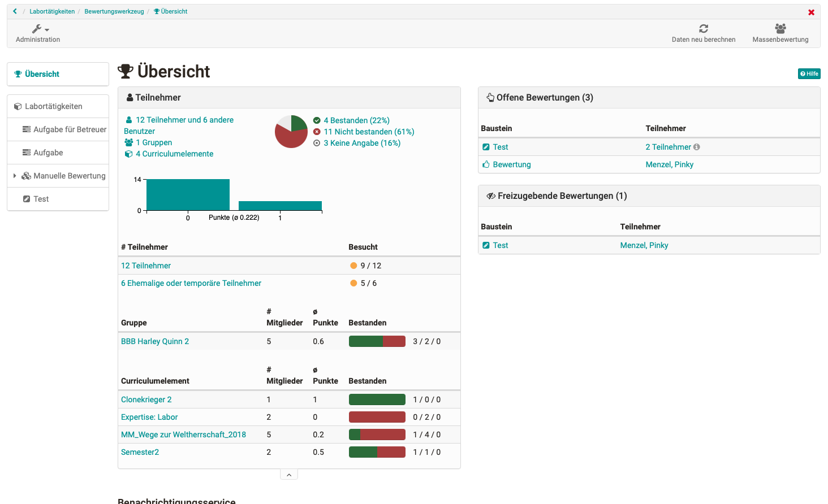This screenshot has width=828, height=504.
Task: Click the Clonekrieger 2 progress bar
Action: coord(377,399)
